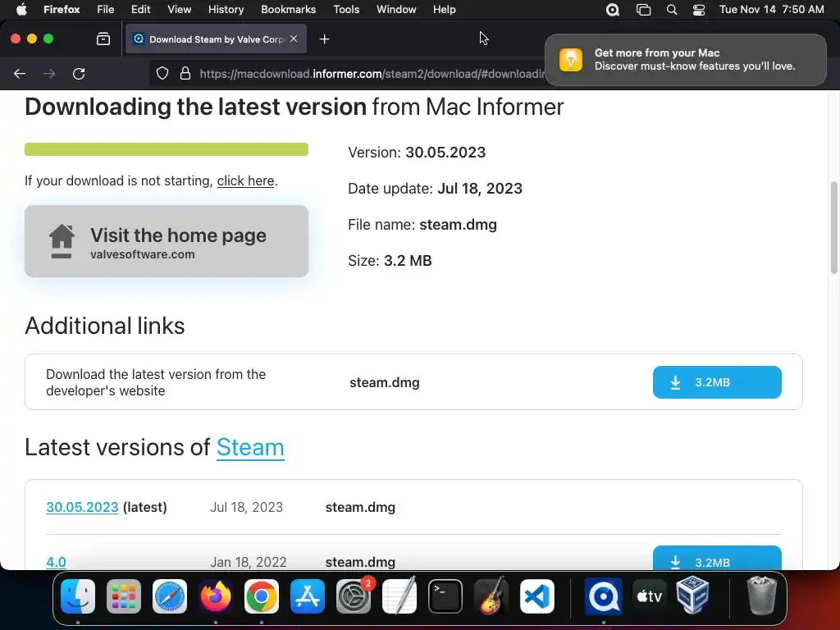This screenshot has width=840, height=630.
Task: Open the blue Q app in the Dock
Action: [x=603, y=596]
